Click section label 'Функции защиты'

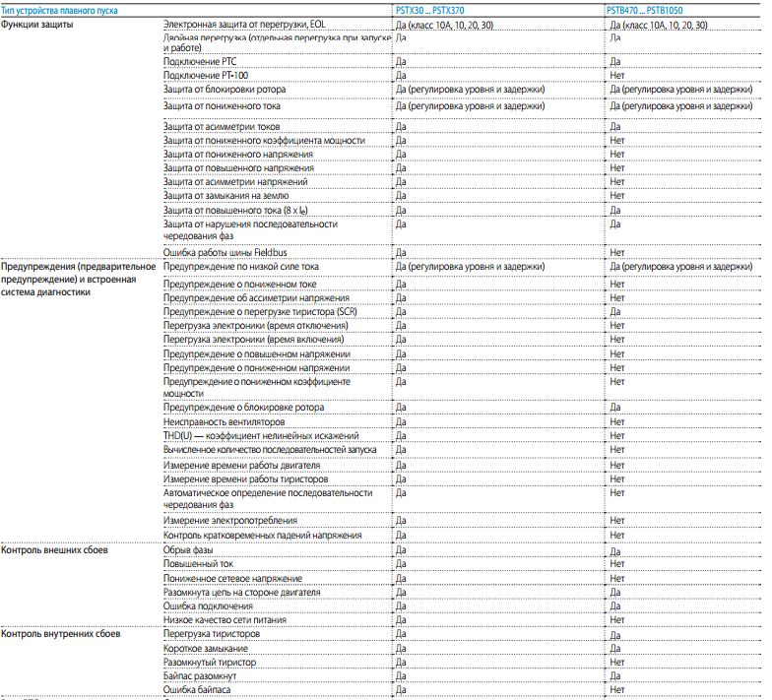point(37,24)
